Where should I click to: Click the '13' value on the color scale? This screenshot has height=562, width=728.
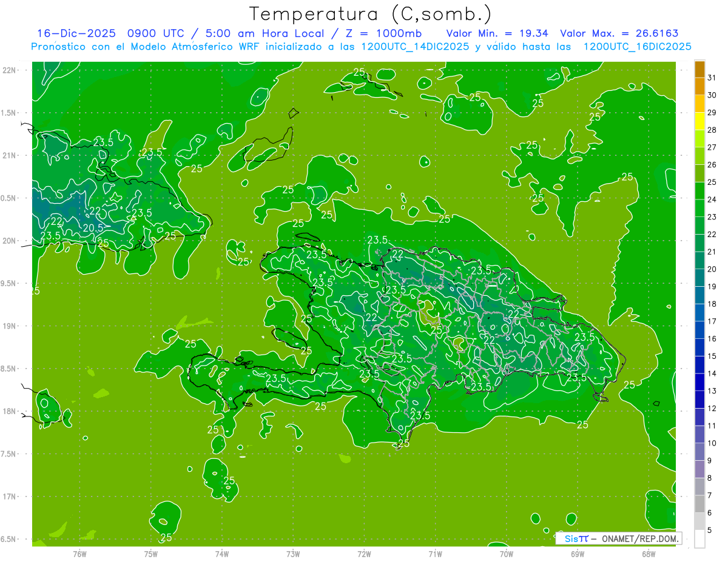(x=712, y=391)
